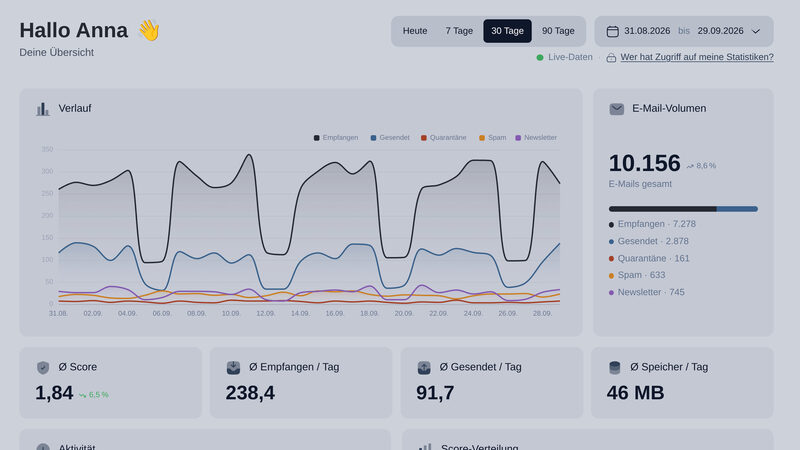
Task: Click the 14.09. date on chart axis
Action: (300, 313)
